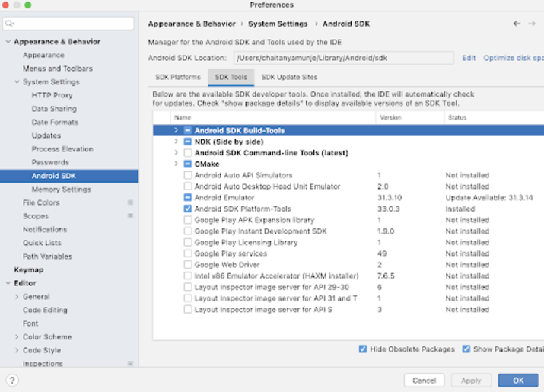Screen dimensions: 544x392
Task: Expand the NDK (Side by side) row
Action: point(177,142)
